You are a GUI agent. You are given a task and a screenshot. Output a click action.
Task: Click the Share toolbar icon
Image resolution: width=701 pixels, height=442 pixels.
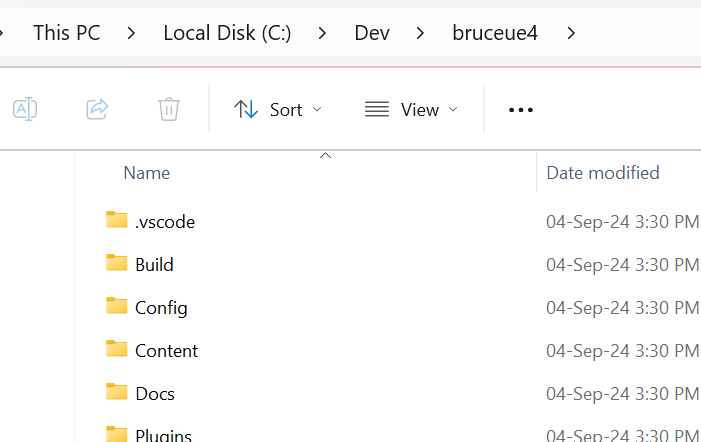[97, 109]
